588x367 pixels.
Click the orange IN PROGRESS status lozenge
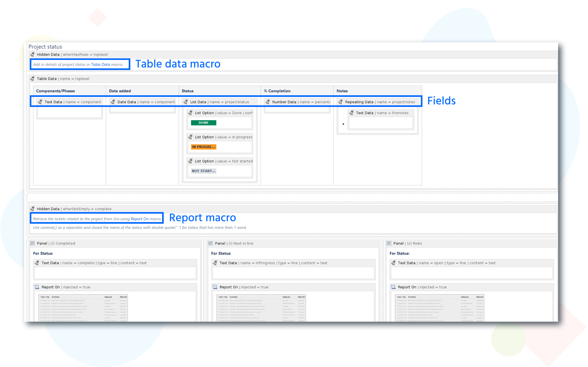(203, 147)
